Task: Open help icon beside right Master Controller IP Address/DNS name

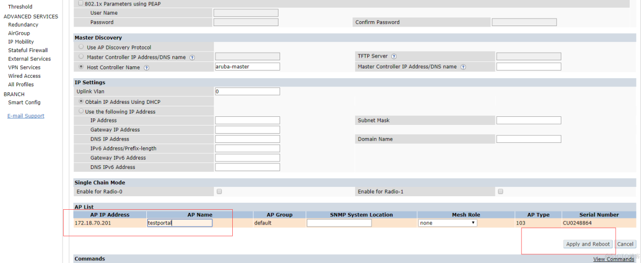Action: (463, 67)
